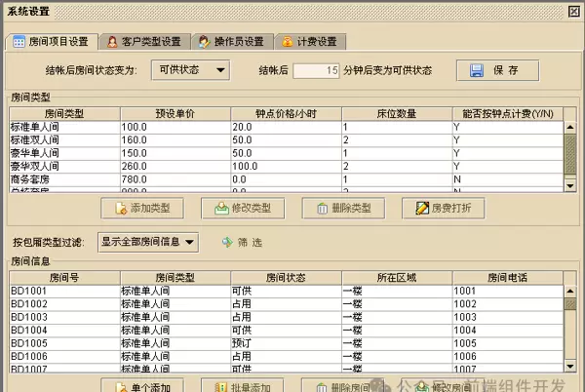Click the 计费设置 tab lock icon
The width and height of the screenshot is (585, 392).
tap(287, 42)
